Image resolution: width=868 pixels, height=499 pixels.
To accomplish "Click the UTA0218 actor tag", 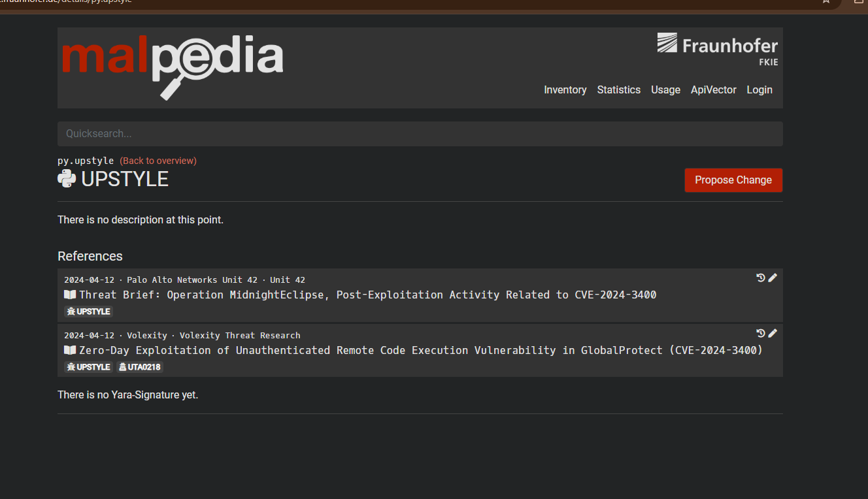I will [139, 367].
